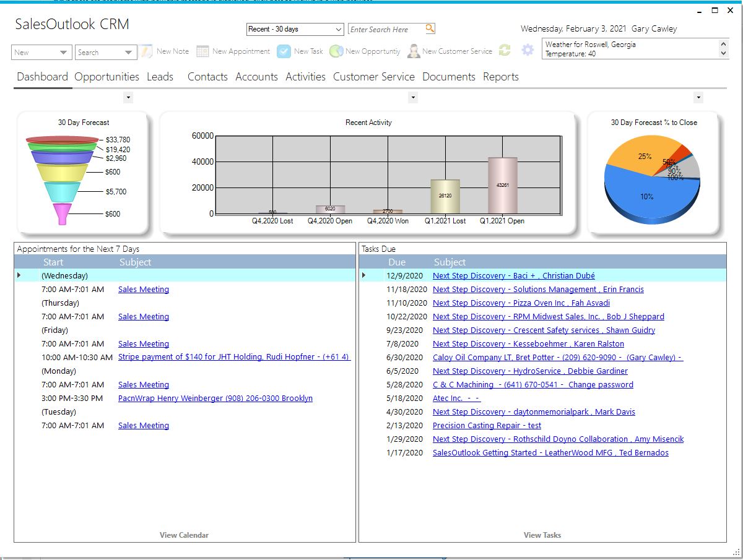This screenshot has width=743, height=560.
Task: Open the Customer Service tab
Action: [x=374, y=77]
